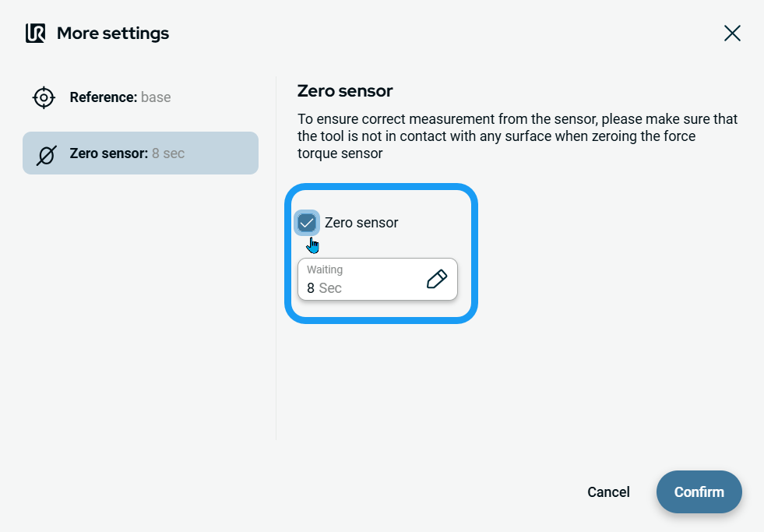Click the pencil edit icon for Waiting
Viewport: 764px width, 532px height.
[437, 279]
